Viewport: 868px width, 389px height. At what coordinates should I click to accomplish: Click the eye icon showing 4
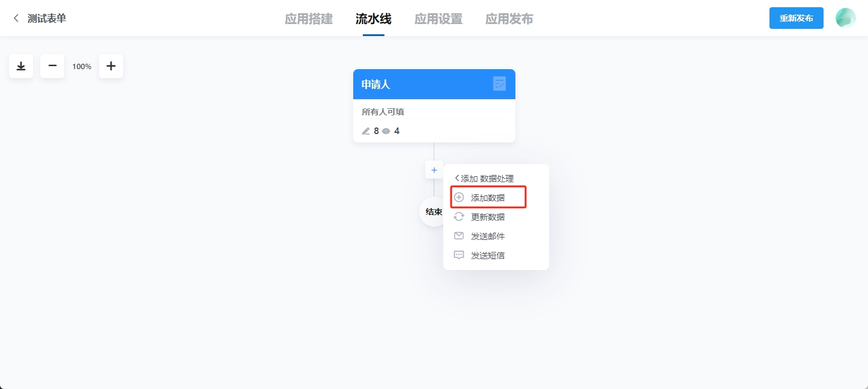(x=386, y=130)
